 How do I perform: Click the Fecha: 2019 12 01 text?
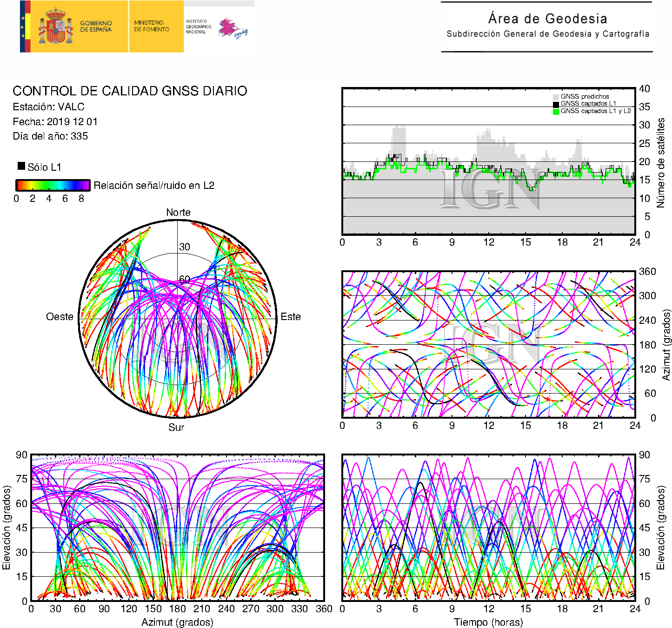(x=55, y=122)
